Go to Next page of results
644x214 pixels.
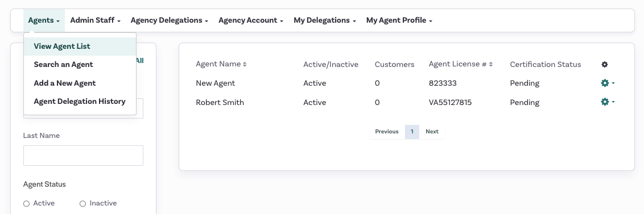point(432,132)
